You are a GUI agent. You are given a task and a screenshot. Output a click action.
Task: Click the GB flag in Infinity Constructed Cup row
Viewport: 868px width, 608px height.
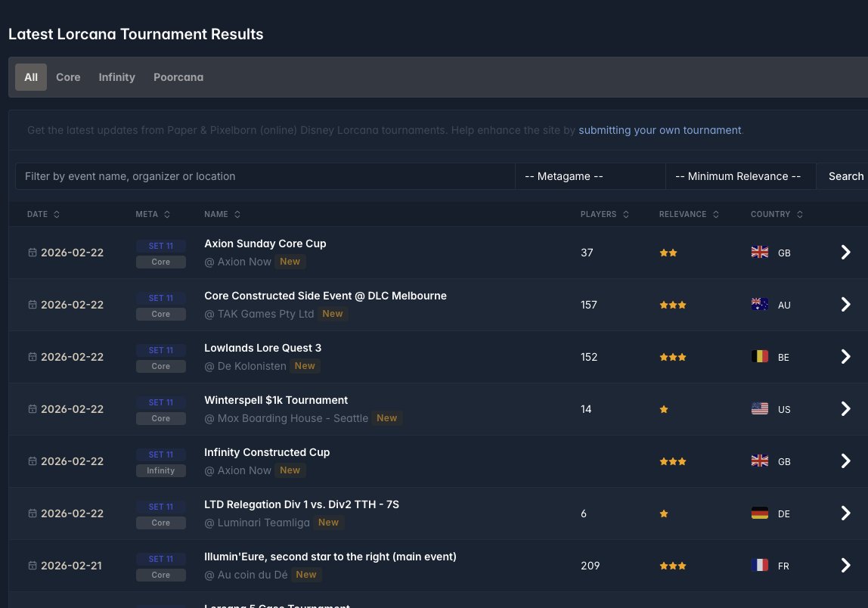[759, 460]
